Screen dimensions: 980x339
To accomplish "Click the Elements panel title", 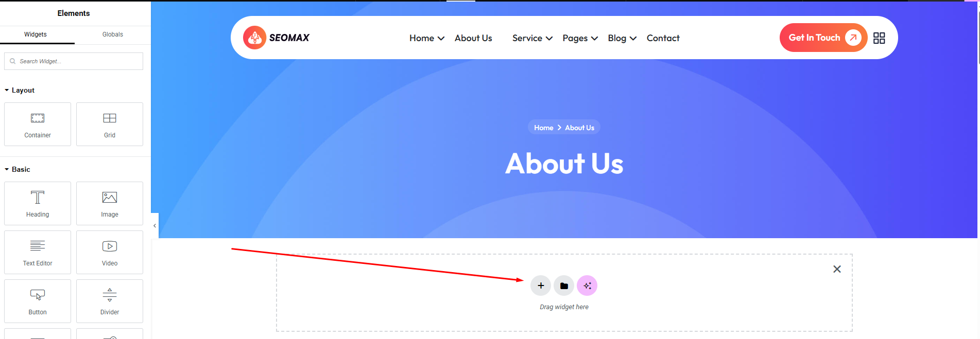I will [74, 13].
